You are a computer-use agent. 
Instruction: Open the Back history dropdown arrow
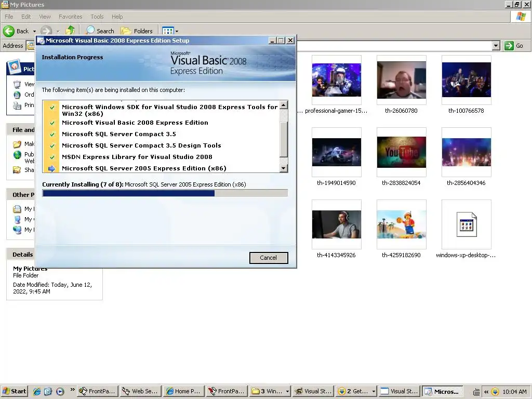click(34, 31)
